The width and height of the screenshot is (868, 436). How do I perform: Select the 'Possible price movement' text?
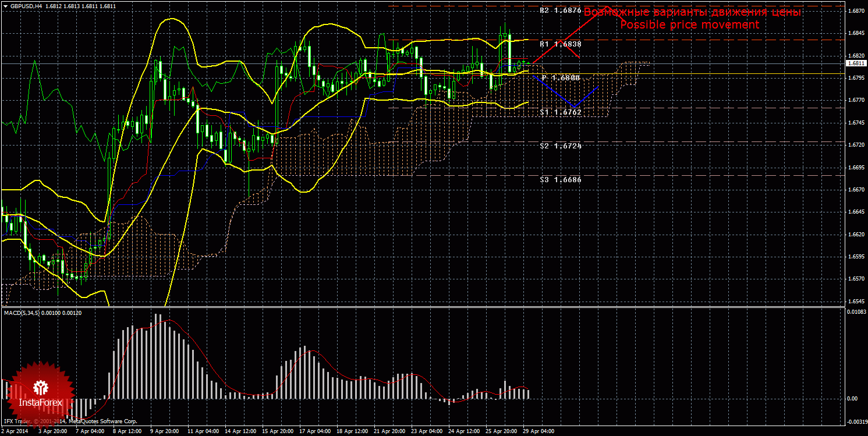(689, 24)
